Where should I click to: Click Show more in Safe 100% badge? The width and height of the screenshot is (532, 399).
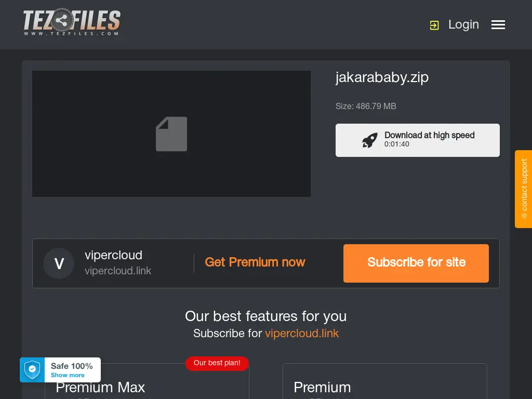(68, 375)
